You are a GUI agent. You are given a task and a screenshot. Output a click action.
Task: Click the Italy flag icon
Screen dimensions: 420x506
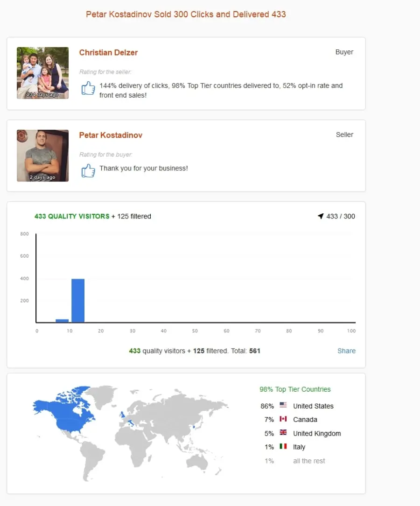pyautogui.click(x=283, y=446)
